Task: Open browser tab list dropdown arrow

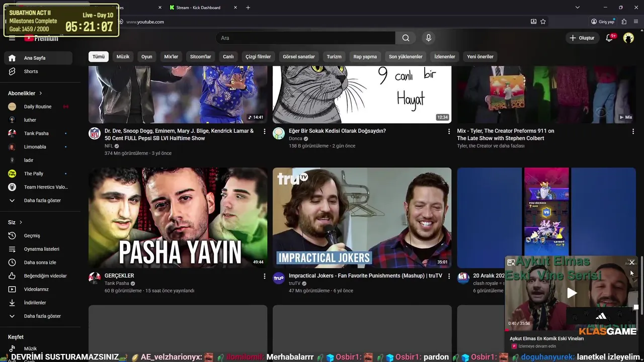Action: click(x=577, y=8)
